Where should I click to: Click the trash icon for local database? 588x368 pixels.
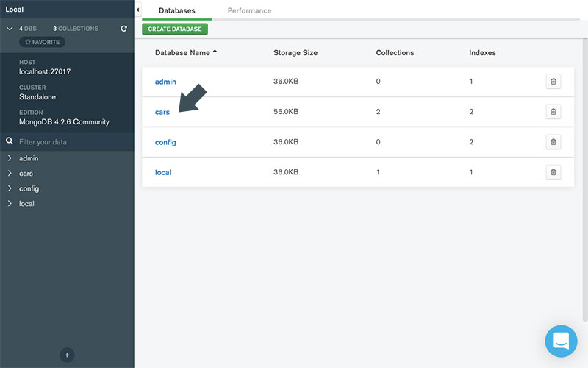[553, 172]
